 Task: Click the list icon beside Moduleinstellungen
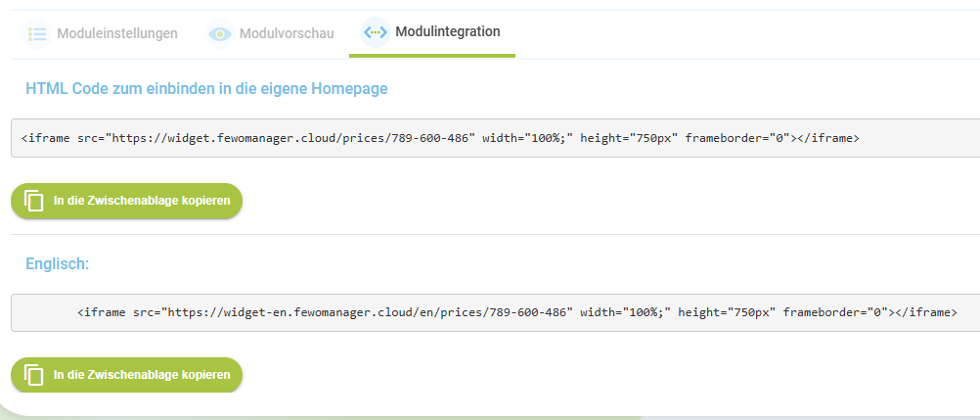click(x=37, y=33)
